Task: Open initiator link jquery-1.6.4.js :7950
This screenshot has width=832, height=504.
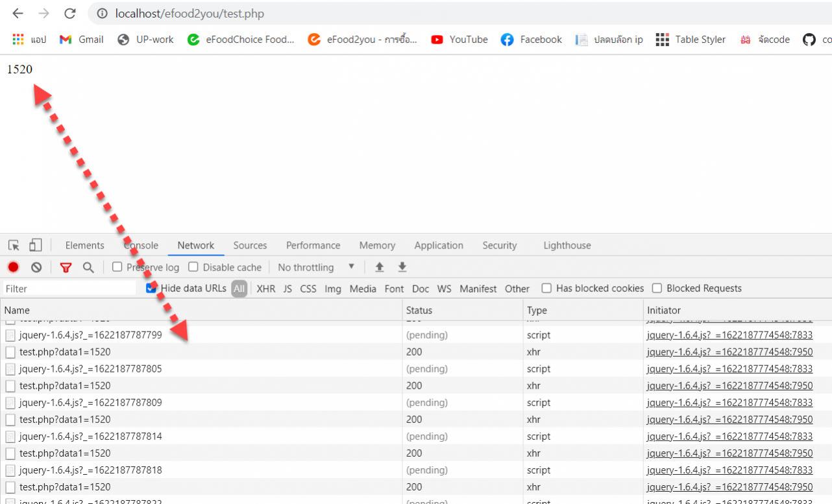Action: tap(729, 352)
